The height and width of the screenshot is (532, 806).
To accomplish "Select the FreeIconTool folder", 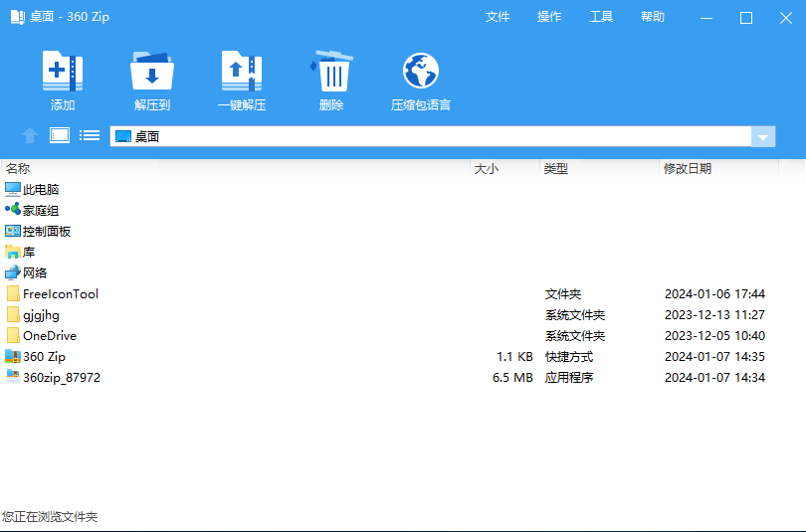I will [60, 294].
